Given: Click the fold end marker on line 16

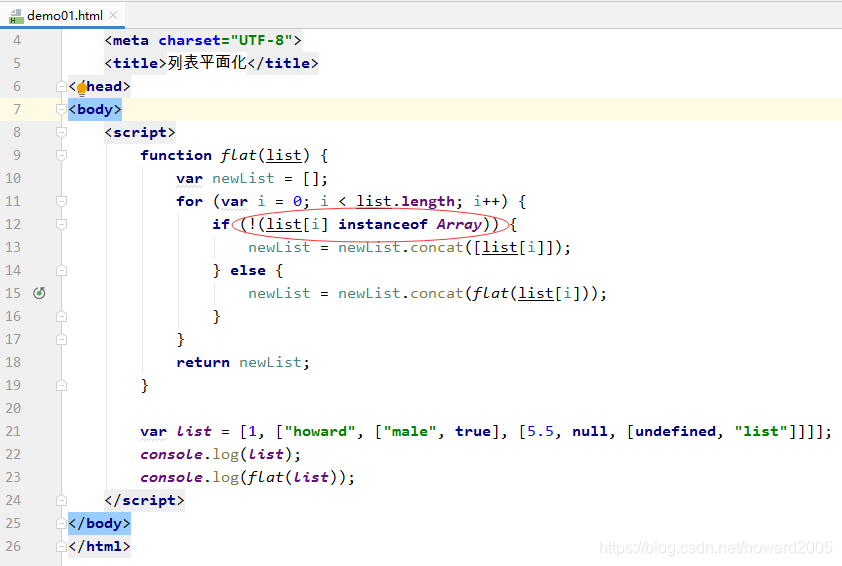Looking at the screenshot, I should pyautogui.click(x=61, y=316).
